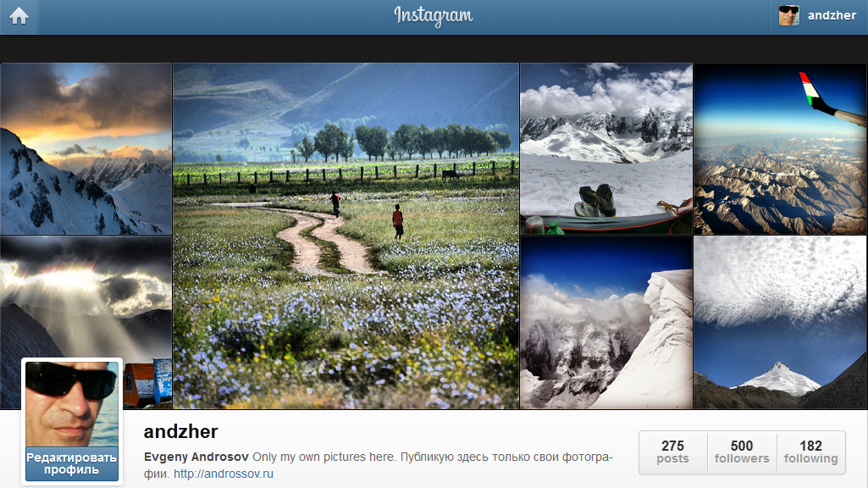This screenshot has height=488, width=868.
Task: Open the white peak under clouds photo
Action: 780,323
